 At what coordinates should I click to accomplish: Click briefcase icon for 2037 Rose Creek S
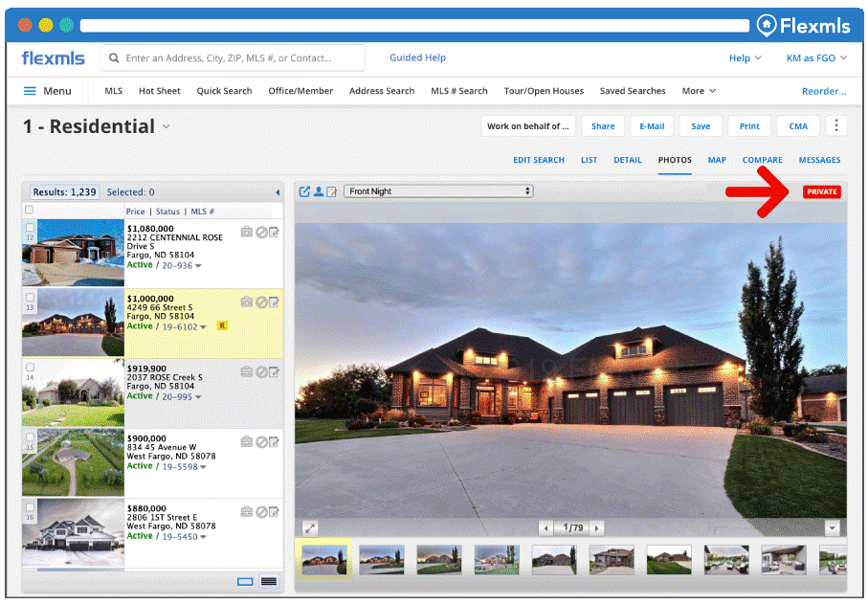tap(247, 371)
